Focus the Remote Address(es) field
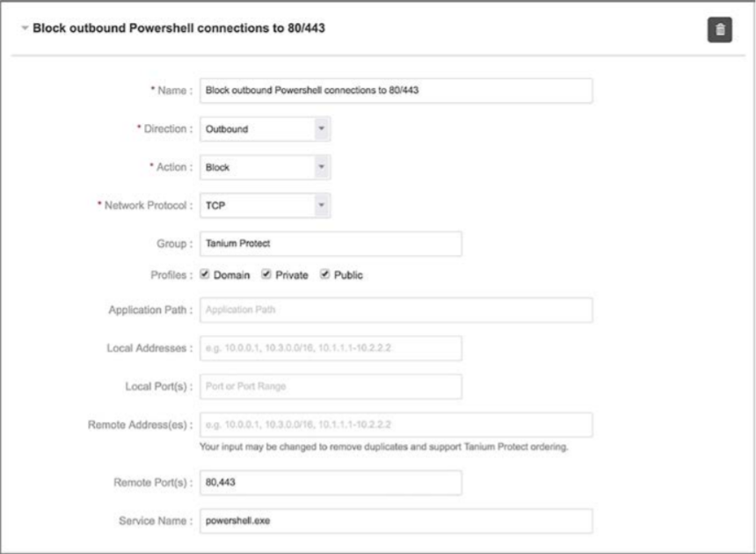This screenshot has height=554, width=756. coord(396,425)
